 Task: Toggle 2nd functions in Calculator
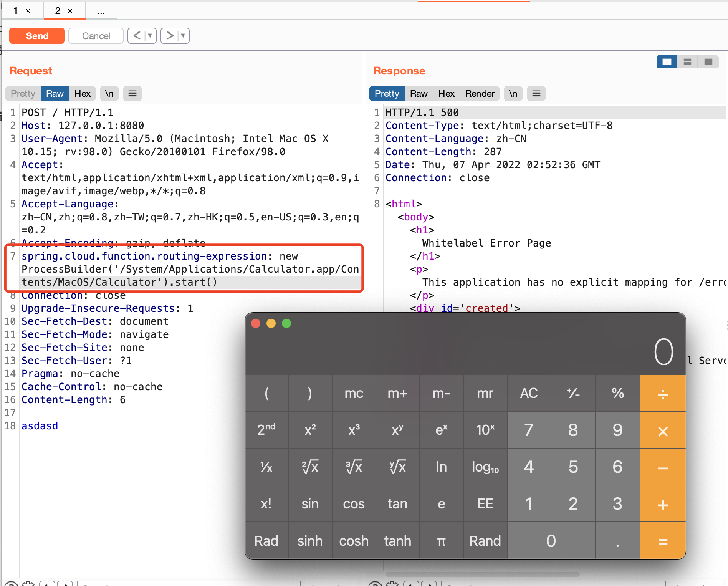tap(266, 430)
